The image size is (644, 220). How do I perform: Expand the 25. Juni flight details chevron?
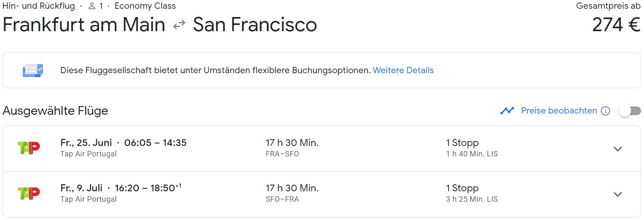tap(618, 149)
